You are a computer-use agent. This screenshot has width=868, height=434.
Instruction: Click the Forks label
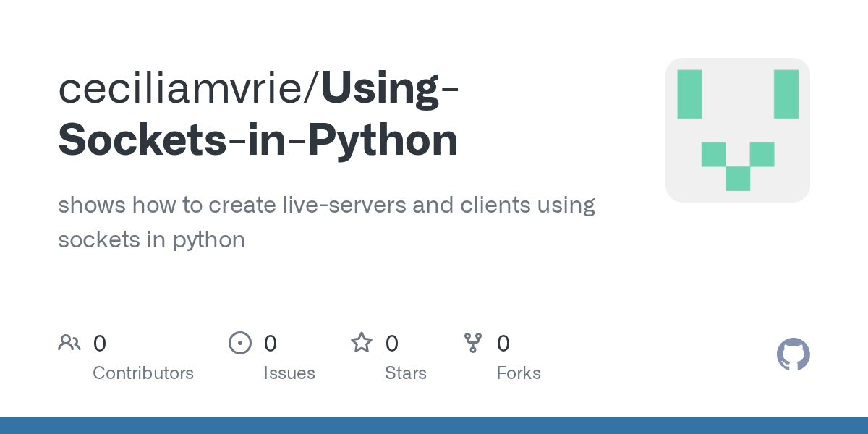519,373
